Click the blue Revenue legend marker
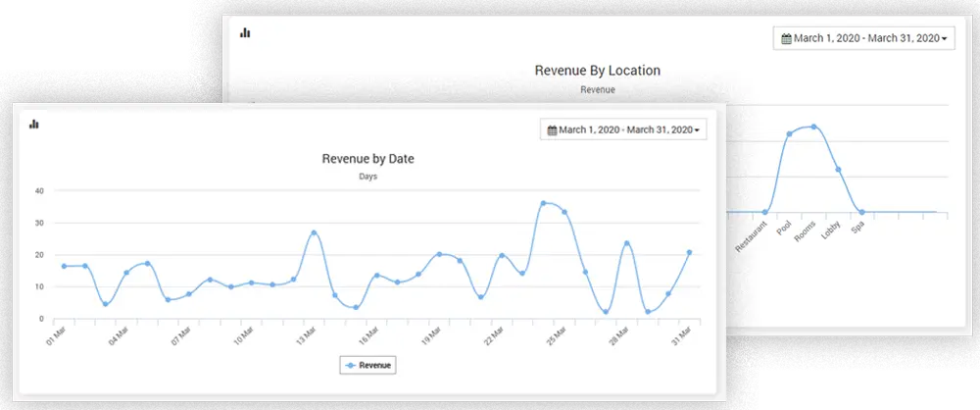Screen dimensions: 980x410 351,364
